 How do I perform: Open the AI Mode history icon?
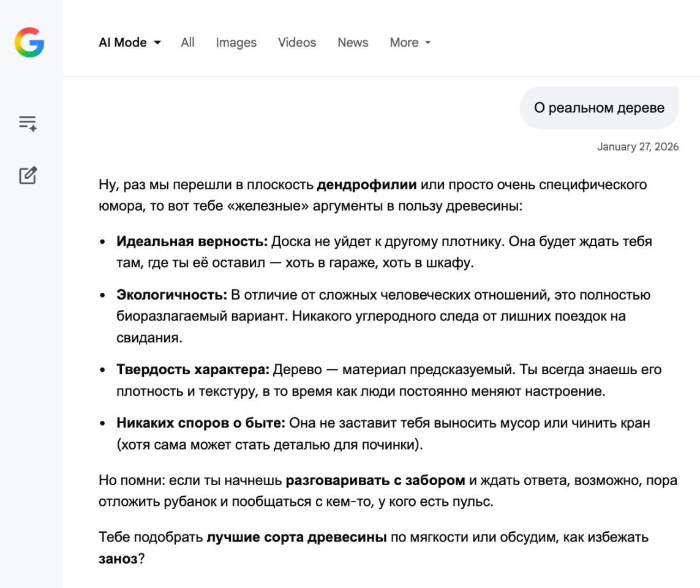point(28,123)
